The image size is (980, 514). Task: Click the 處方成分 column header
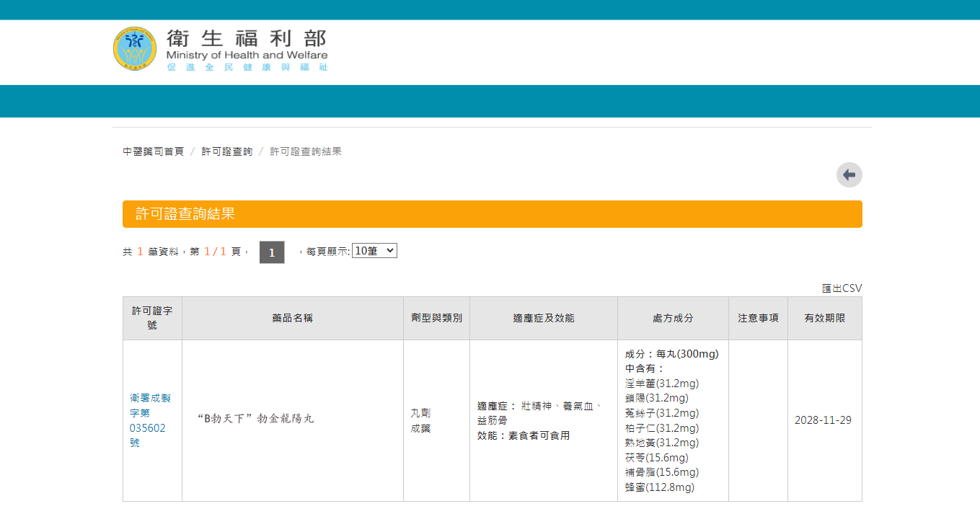[x=673, y=318]
